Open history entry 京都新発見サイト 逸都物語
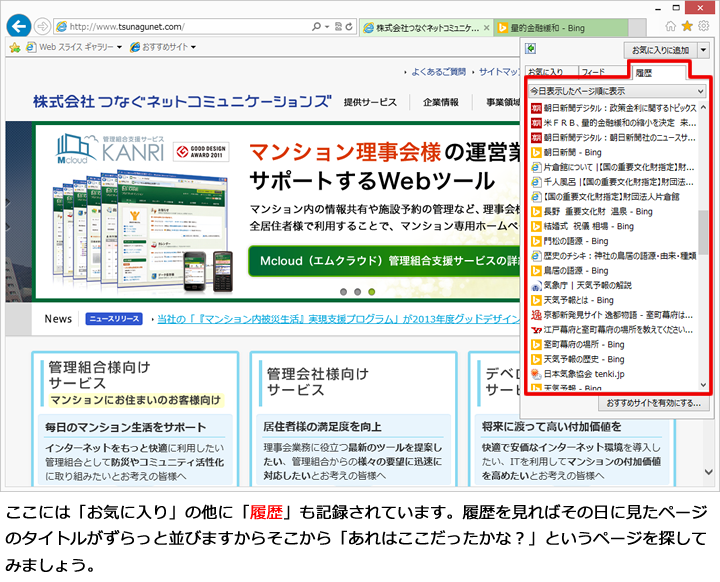Image resolution: width=720 pixels, height=582 pixels. (x=612, y=315)
